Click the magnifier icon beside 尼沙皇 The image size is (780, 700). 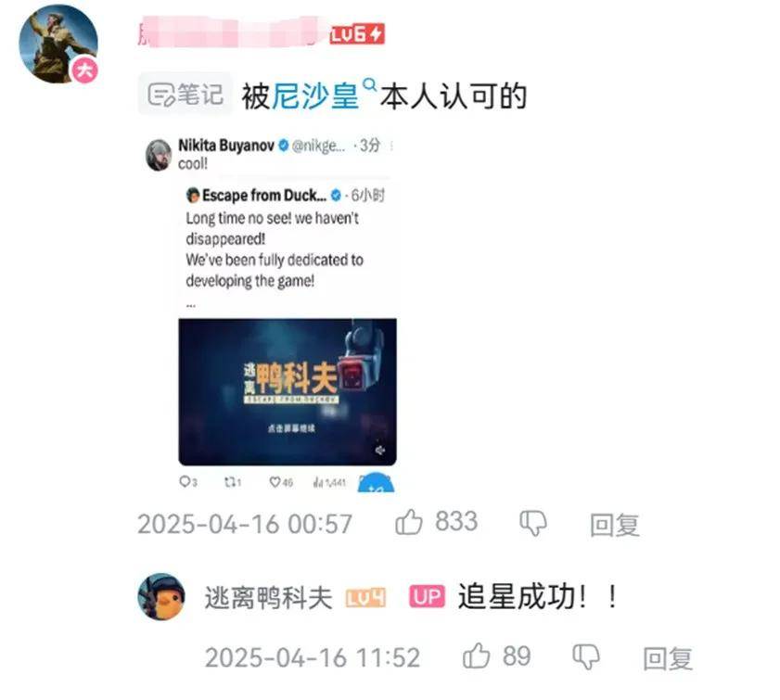click(370, 84)
